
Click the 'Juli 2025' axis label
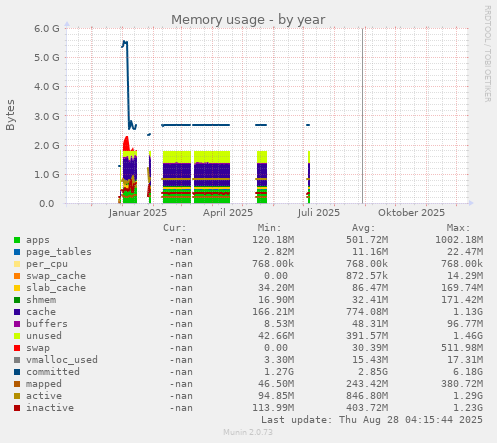pos(319,213)
